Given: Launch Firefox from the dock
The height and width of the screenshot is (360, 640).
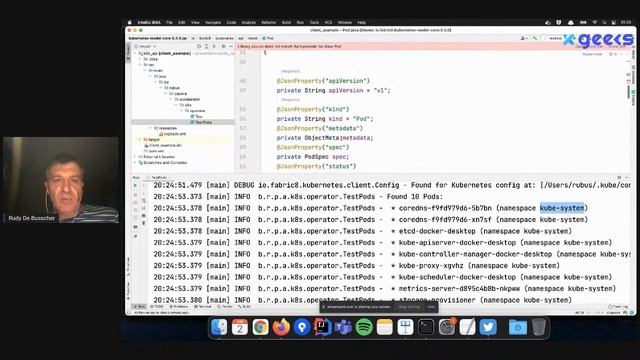Looking at the screenshot, I should tap(281, 327).
